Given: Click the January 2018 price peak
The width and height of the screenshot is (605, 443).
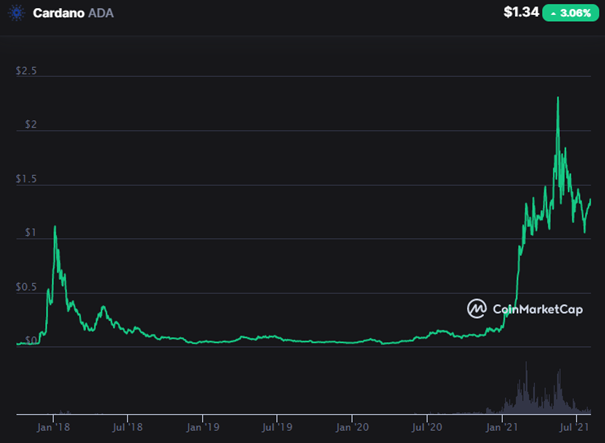Looking at the screenshot, I should tap(55, 227).
